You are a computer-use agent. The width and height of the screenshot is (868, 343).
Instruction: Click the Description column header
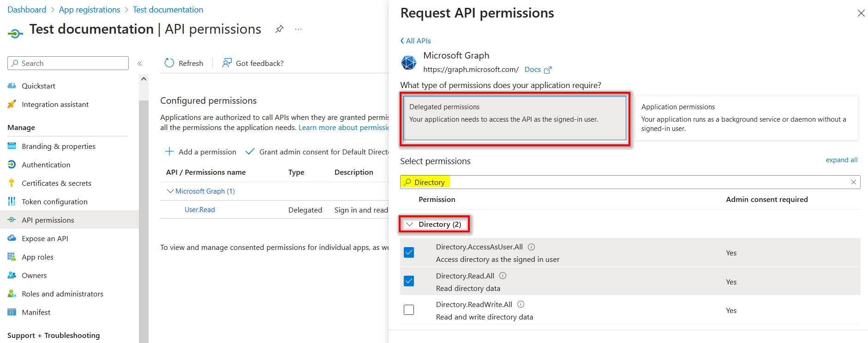(354, 172)
